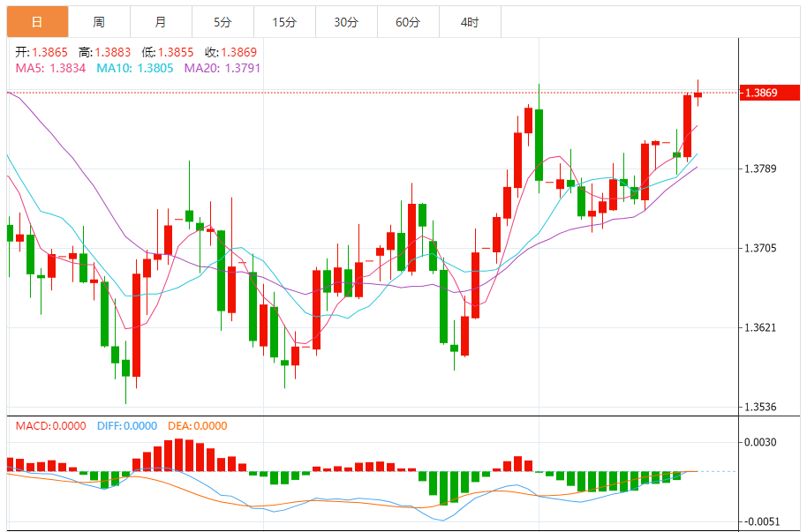Select the MA20: 1.3791 indicator label
Screen dimensions: 807x532
(x=222, y=68)
